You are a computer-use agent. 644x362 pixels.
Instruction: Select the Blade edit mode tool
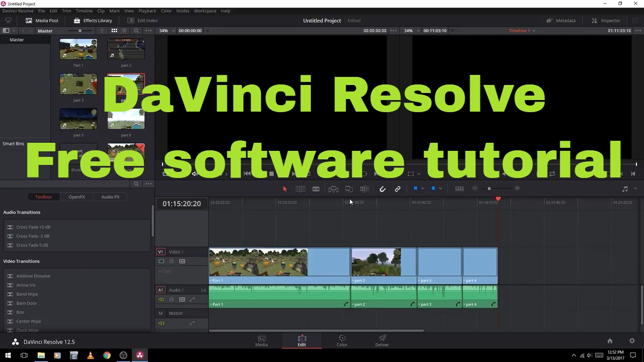point(316,189)
